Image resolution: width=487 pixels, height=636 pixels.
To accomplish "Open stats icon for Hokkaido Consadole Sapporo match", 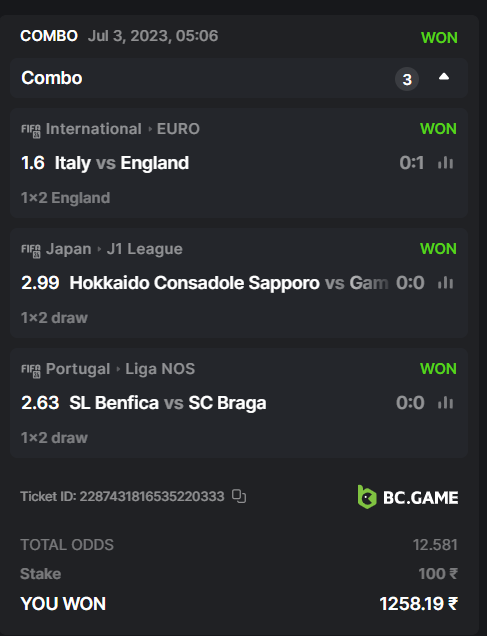I will [x=445, y=283].
